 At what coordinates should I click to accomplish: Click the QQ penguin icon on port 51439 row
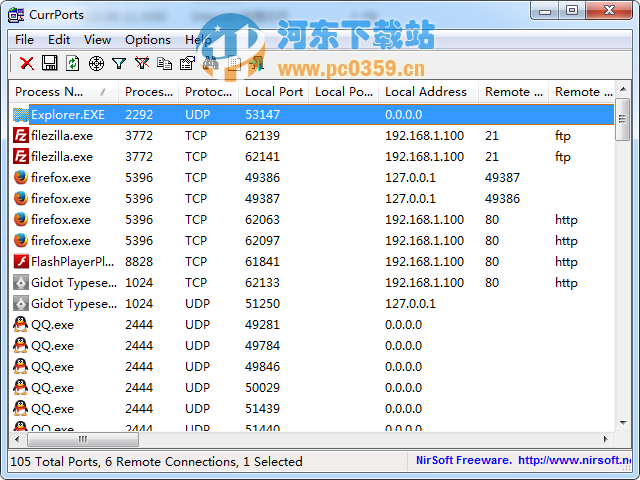pyautogui.click(x=21, y=409)
